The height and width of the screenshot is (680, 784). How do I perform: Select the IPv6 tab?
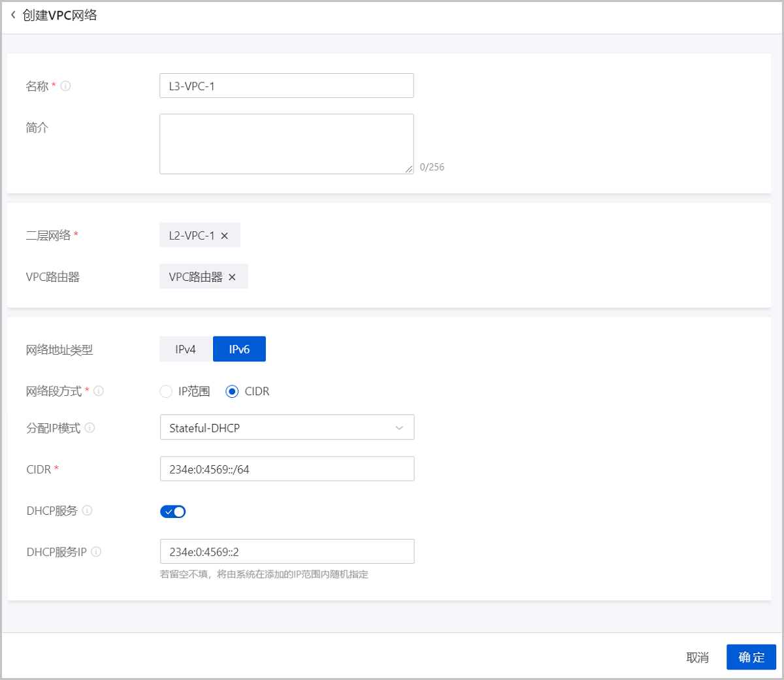pos(239,349)
